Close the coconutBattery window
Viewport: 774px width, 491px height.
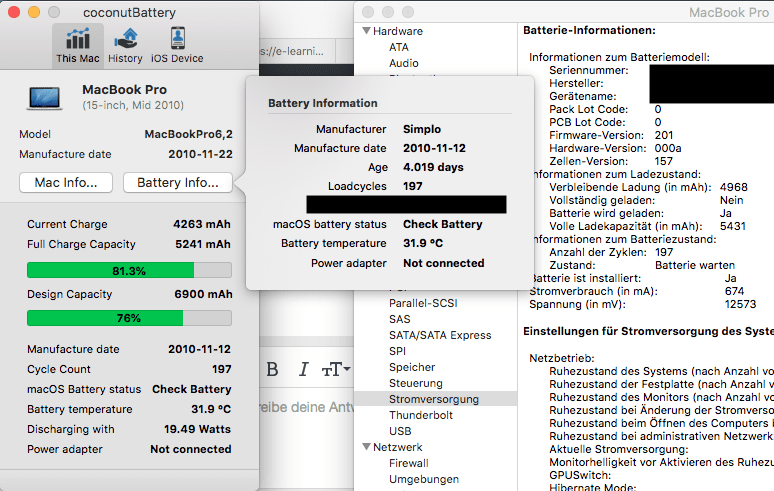(14, 12)
